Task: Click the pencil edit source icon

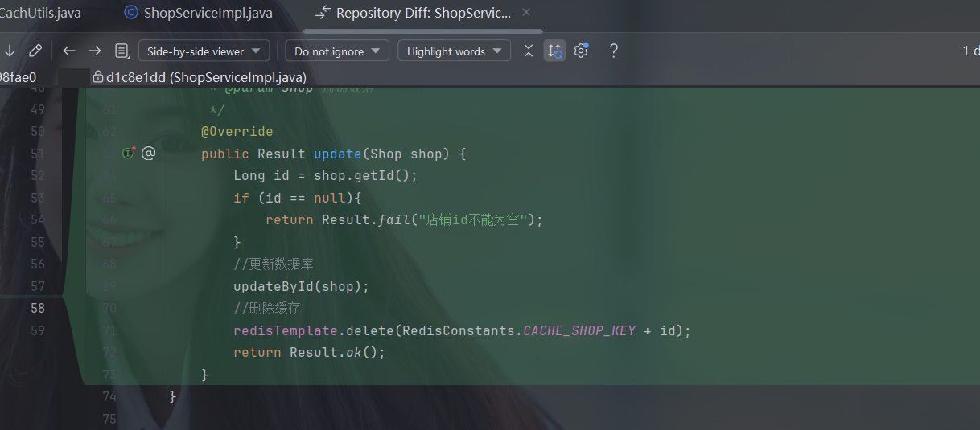Action: click(x=35, y=51)
